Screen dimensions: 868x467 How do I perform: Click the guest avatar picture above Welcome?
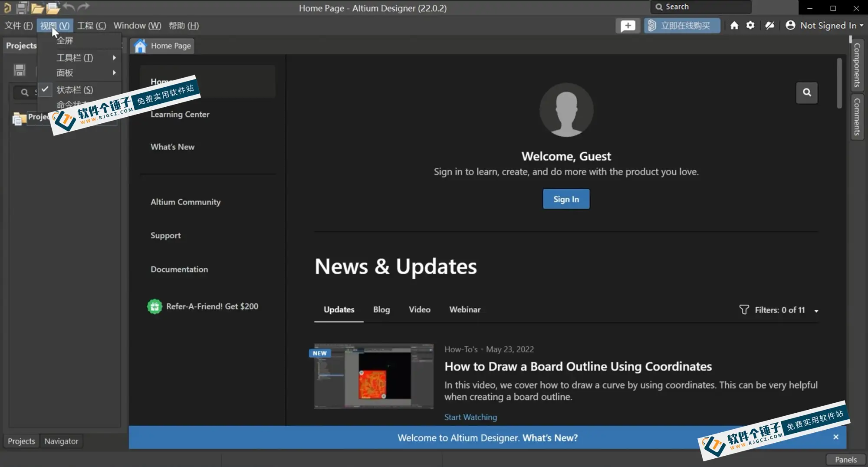[566, 110]
